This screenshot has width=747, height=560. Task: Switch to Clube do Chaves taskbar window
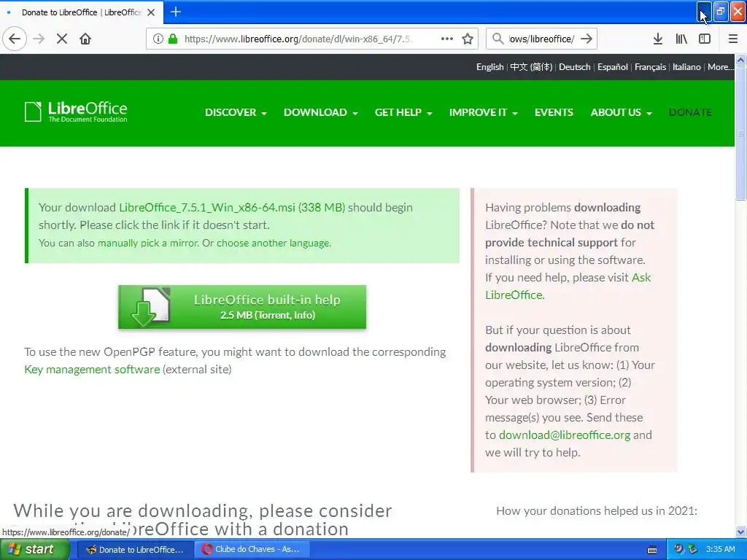click(252, 550)
